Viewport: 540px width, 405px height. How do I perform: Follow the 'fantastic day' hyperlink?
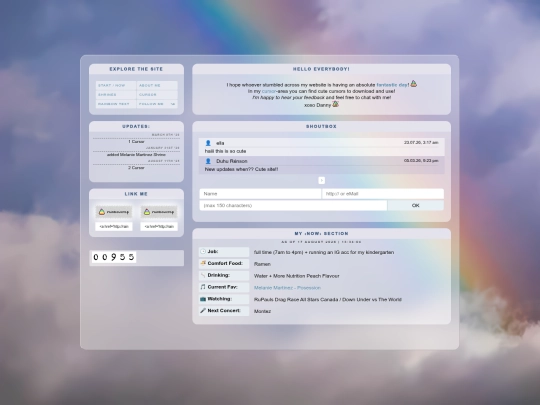pos(392,85)
